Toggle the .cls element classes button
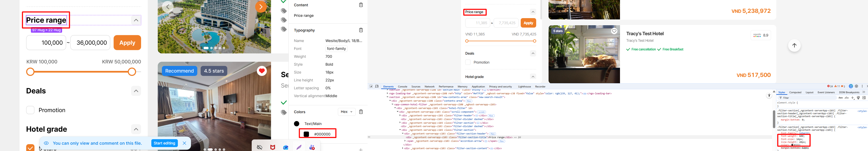 (846, 98)
